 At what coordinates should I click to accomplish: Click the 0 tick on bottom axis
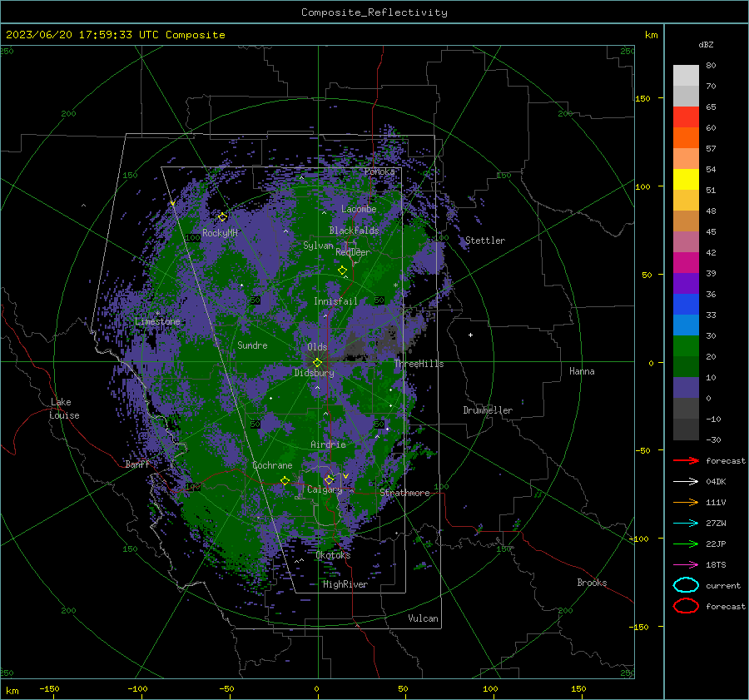click(316, 688)
